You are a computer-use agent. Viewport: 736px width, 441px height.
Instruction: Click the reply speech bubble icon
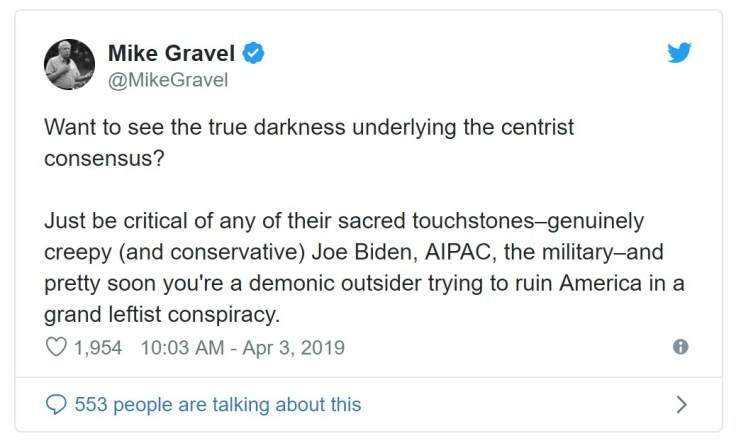coord(56,405)
